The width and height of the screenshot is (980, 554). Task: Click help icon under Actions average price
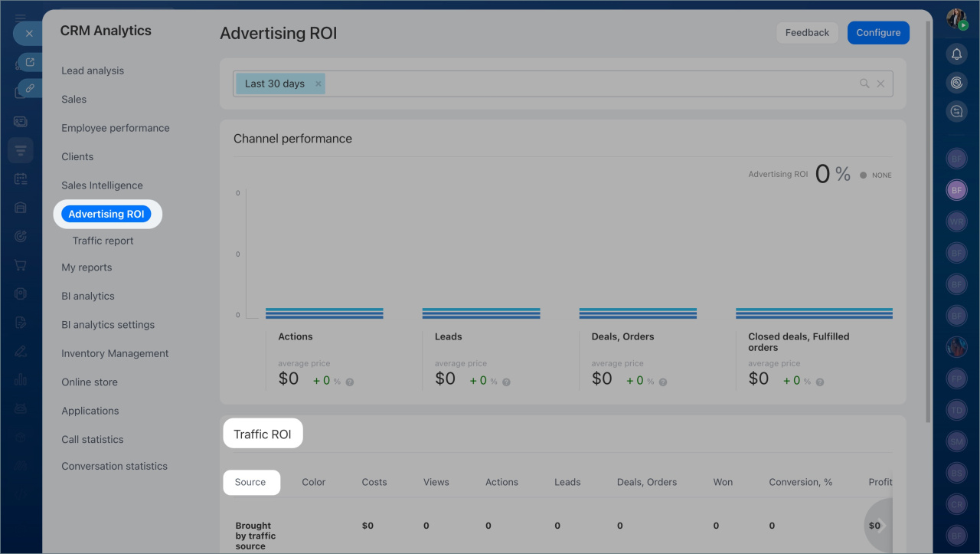tap(350, 382)
